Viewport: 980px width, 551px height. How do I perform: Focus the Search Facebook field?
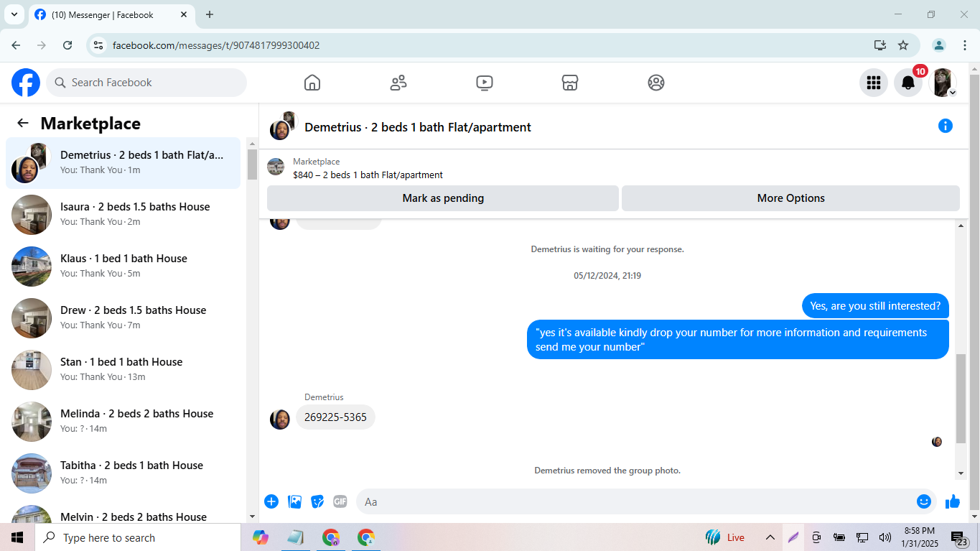(x=146, y=83)
